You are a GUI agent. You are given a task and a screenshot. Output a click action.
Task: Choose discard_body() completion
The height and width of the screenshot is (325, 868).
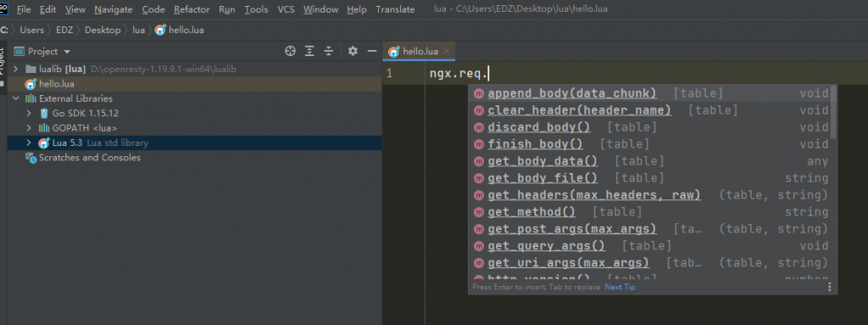pyautogui.click(x=649, y=127)
